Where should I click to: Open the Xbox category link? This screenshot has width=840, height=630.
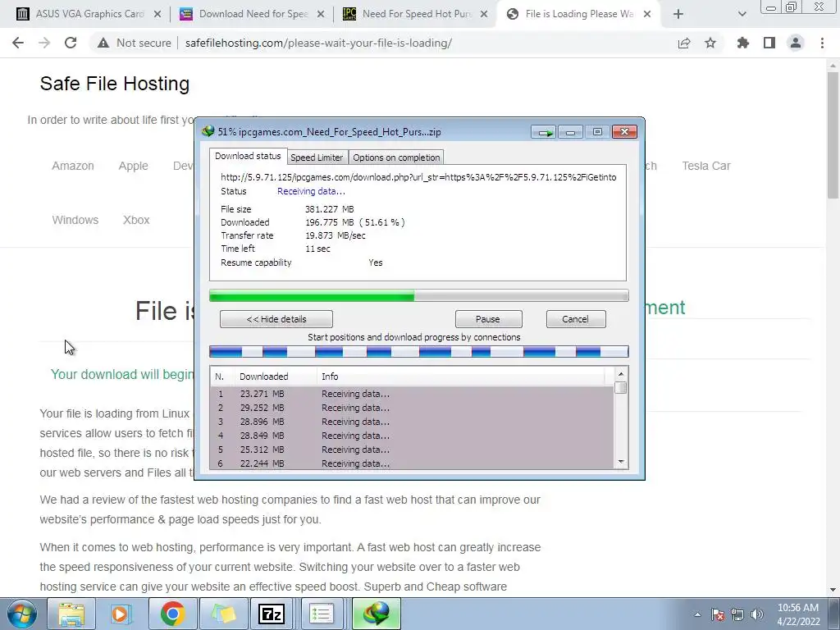tap(136, 220)
